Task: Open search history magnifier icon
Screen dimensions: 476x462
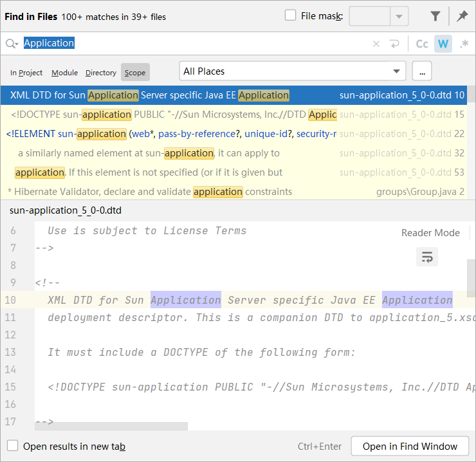Action: pos(12,44)
